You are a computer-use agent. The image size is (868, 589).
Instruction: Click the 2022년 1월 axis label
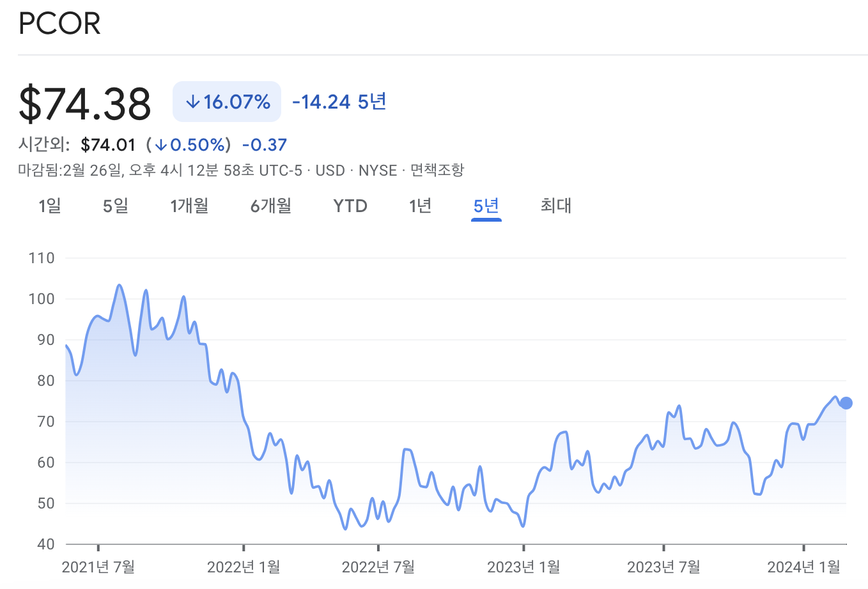coord(244,567)
